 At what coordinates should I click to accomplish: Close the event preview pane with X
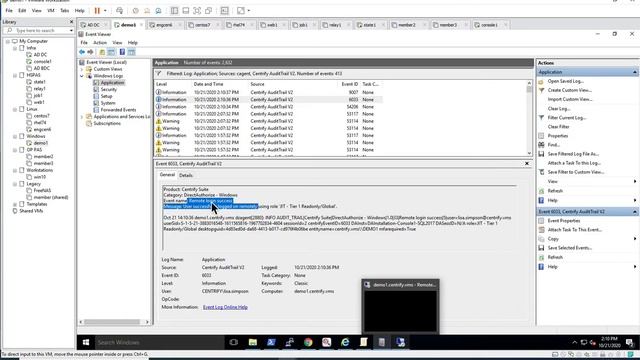(x=527, y=163)
